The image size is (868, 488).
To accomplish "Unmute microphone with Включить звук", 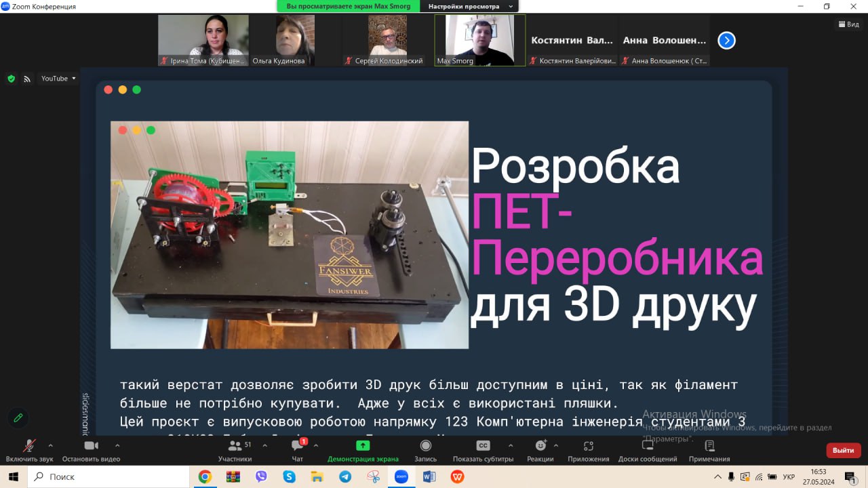I will [29, 446].
